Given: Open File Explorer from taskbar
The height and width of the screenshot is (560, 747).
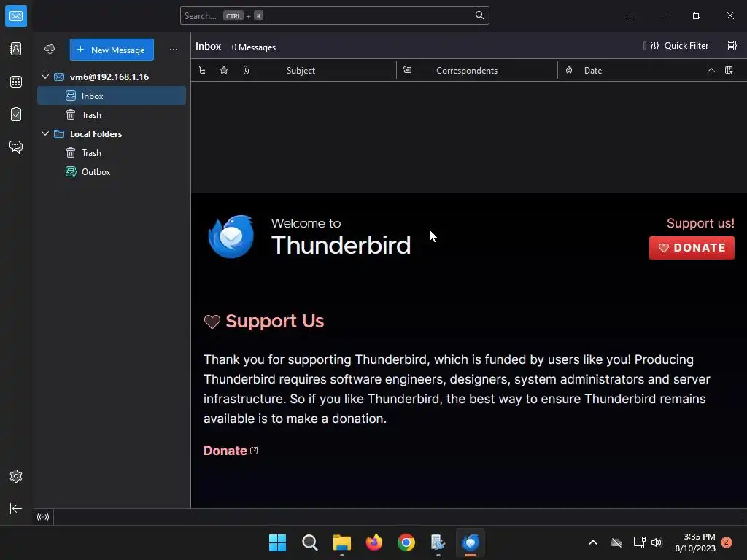Looking at the screenshot, I should [x=342, y=542].
